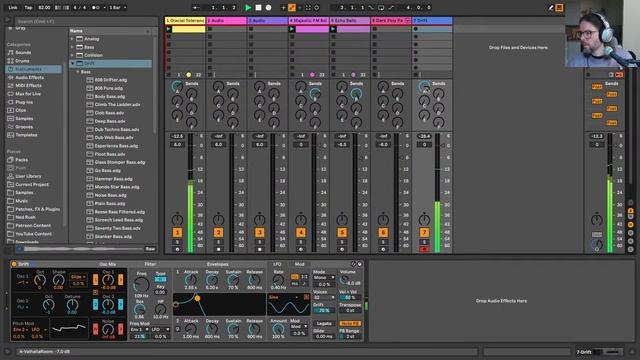
Task: Select the 2 Audio track header
Action: coord(226,20)
